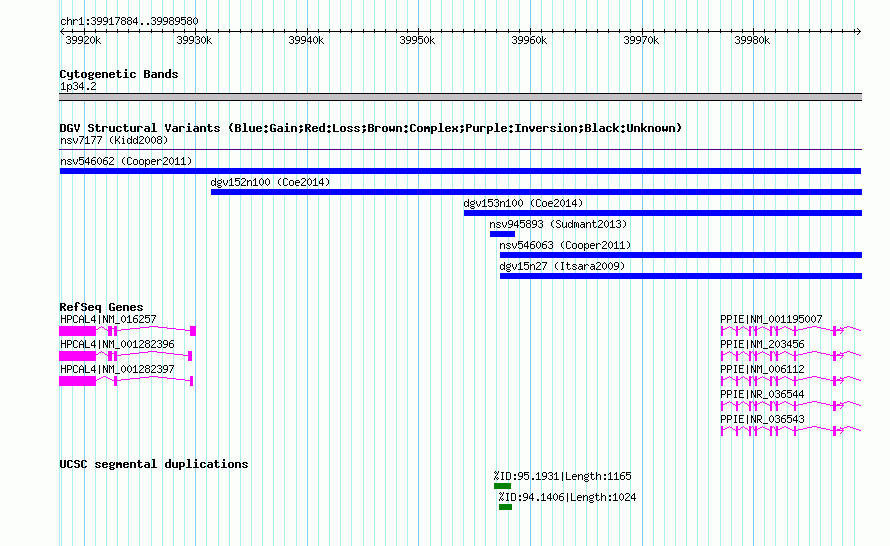Open the nsv7177 (Kidd2008) label
Screen dimensions: 890x546
pos(114,140)
